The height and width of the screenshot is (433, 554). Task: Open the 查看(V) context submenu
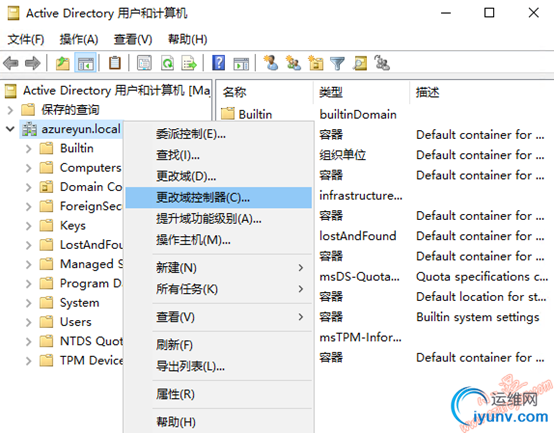click(219, 317)
